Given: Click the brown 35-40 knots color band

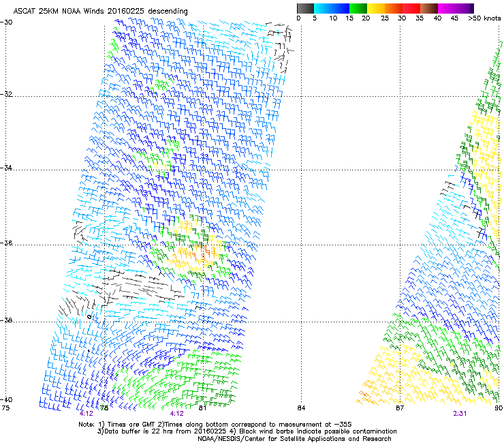Looking at the screenshot, I should coord(429,8).
